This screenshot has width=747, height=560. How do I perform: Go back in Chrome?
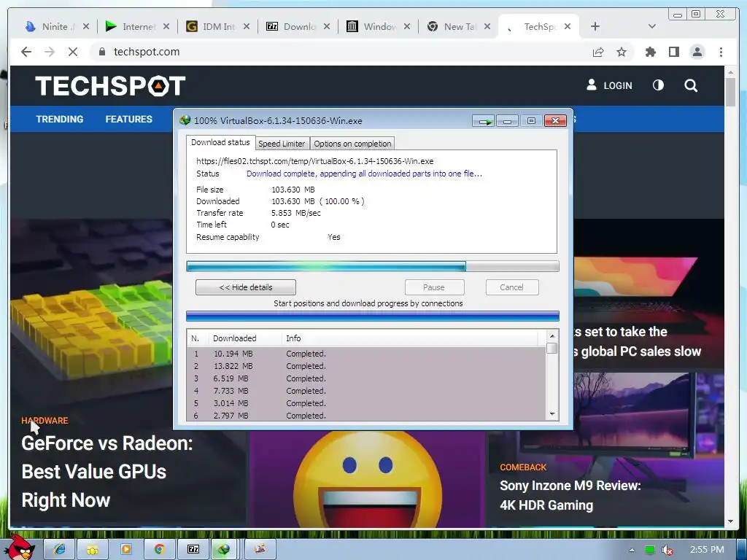[26, 52]
